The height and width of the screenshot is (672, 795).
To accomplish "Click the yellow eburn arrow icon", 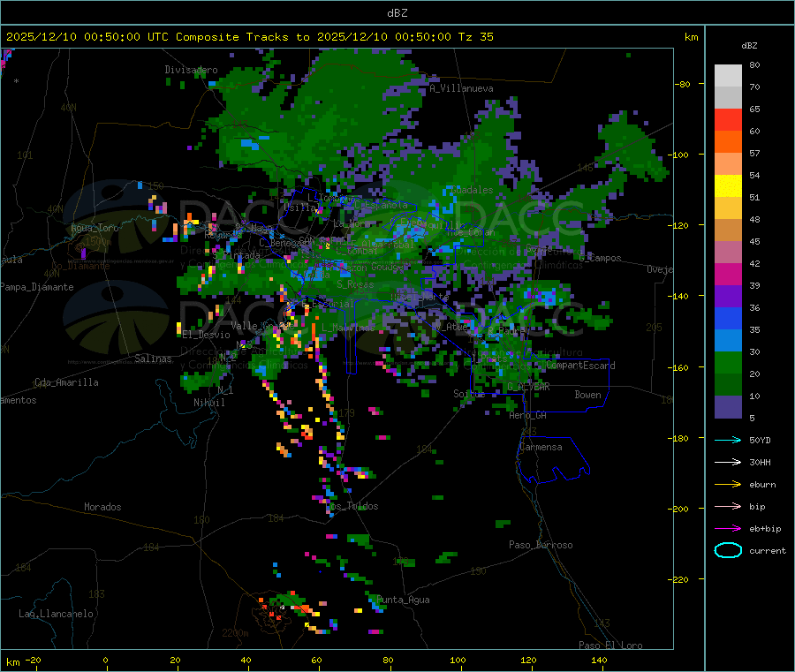I will click(x=728, y=485).
